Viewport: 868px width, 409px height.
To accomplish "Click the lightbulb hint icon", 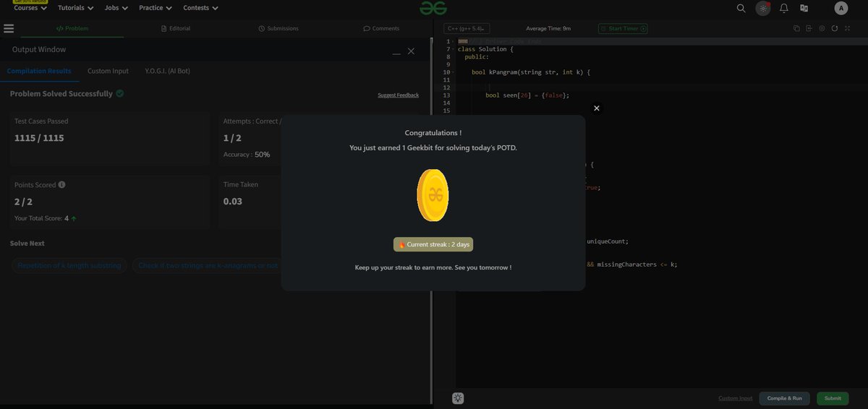I will point(458,398).
